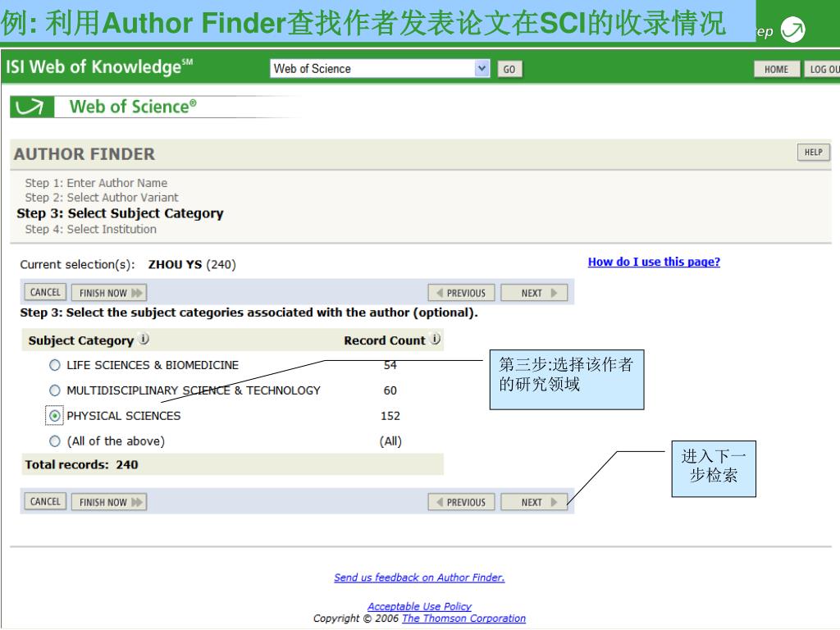The width and height of the screenshot is (840, 630).
Task: Open the Web of Science database dropdown
Action: (380, 69)
